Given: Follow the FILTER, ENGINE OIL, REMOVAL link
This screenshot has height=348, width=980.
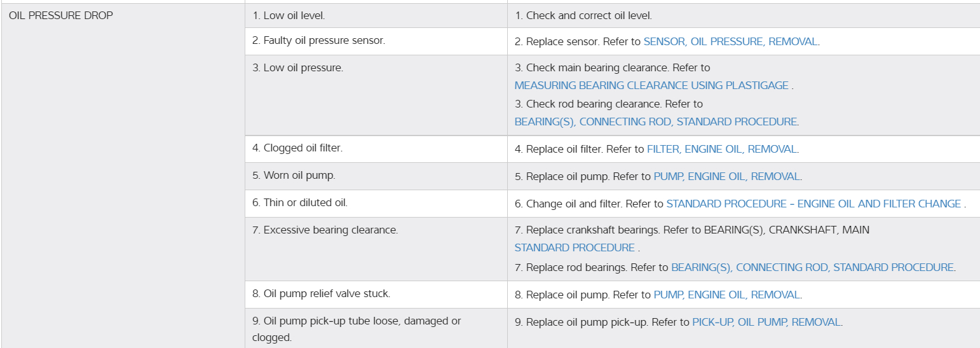Looking at the screenshot, I should 721,149.
